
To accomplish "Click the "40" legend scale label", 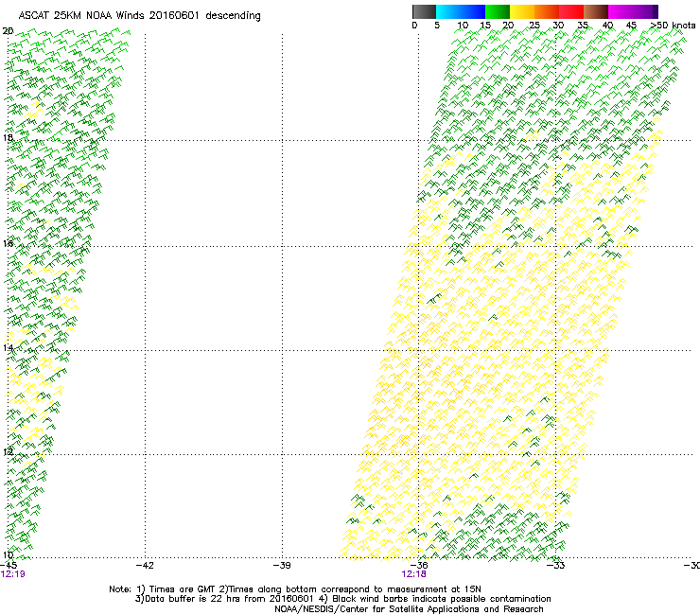I will click(x=607, y=26).
